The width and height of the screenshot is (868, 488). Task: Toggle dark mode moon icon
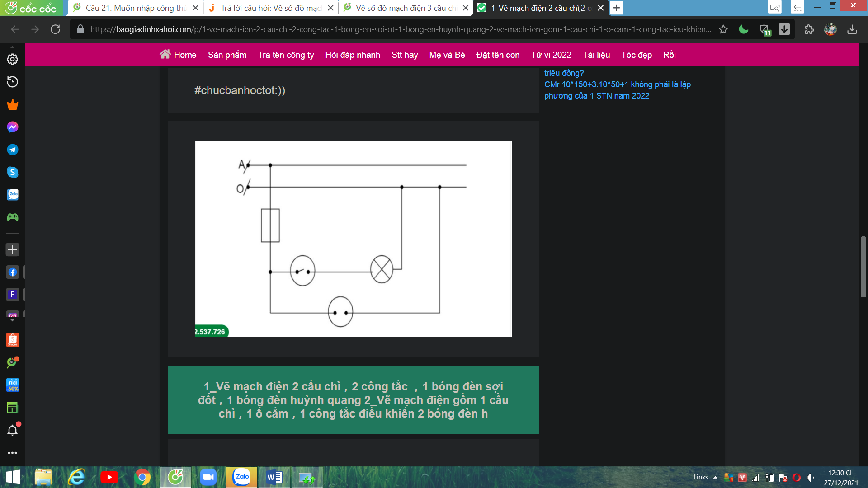pos(744,29)
